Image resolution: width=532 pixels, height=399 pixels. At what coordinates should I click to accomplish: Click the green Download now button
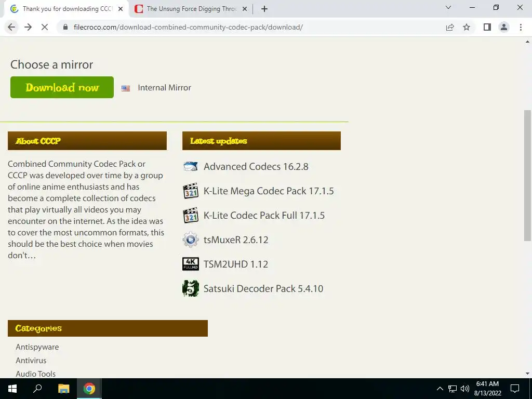coord(62,87)
